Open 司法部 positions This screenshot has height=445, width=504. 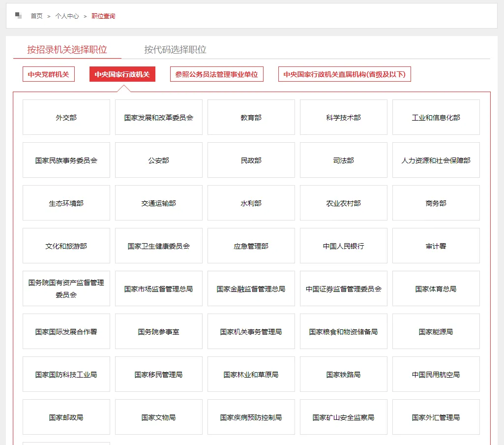point(344,160)
